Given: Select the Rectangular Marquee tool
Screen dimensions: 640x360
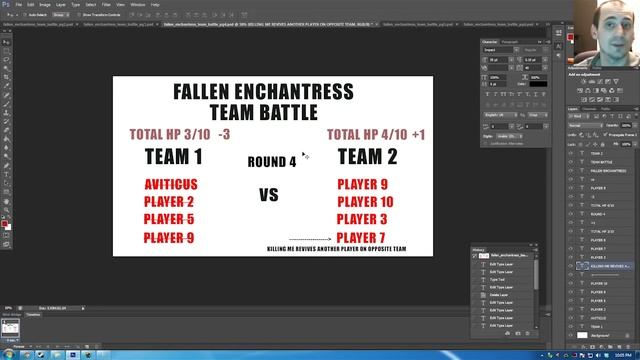Looking at the screenshot, I should click(6, 51).
